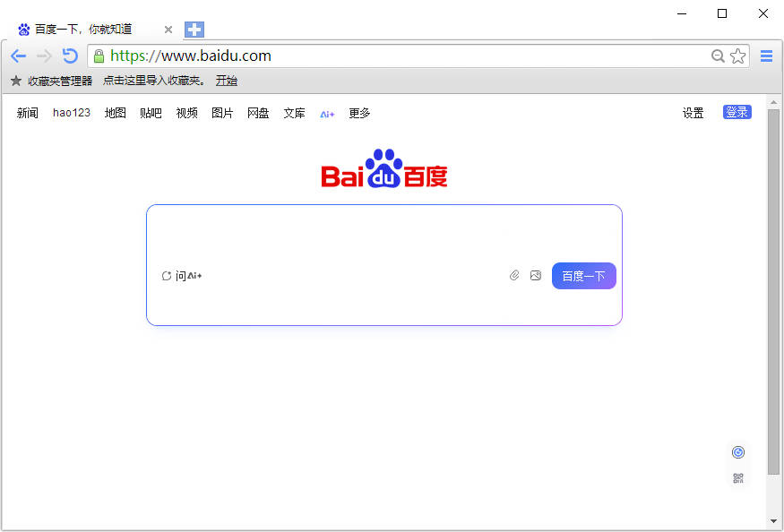Image resolution: width=784 pixels, height=532 pixels.
Task: Click the forward navigation arrow
Action: (44, 56)
